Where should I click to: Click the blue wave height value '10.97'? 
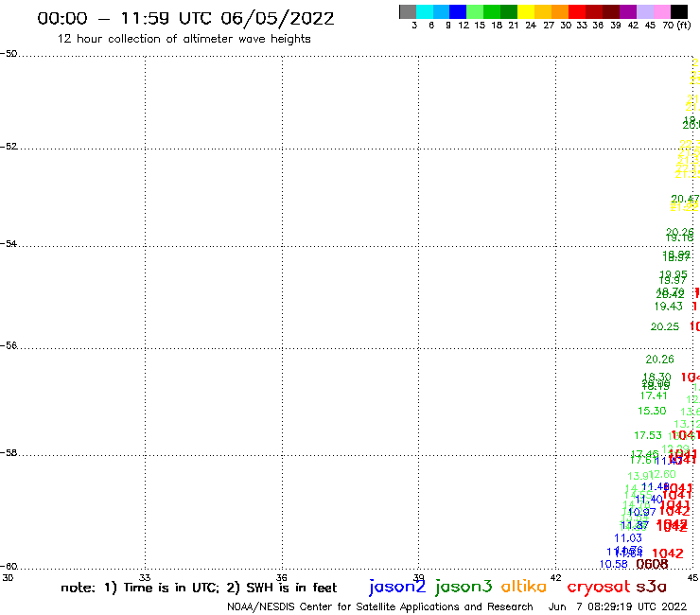click(x=642, y=512)
